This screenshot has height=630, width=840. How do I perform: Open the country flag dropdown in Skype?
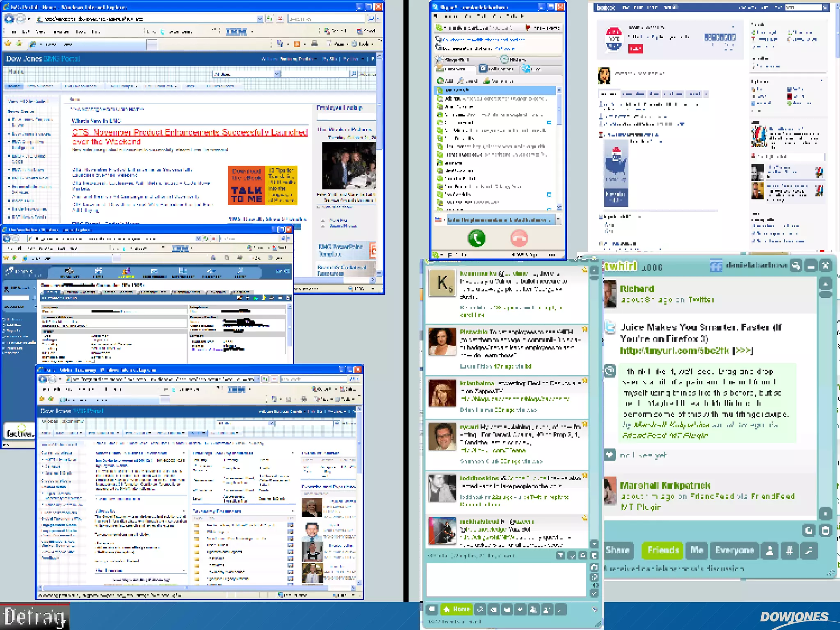pyautogui.click(x=440, y=220)
